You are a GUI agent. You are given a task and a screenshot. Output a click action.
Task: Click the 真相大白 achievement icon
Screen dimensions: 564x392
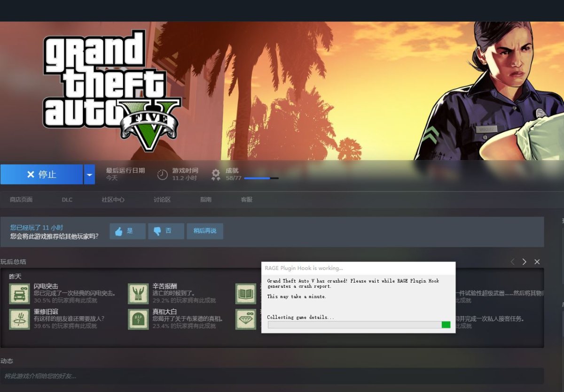[138, 319]
